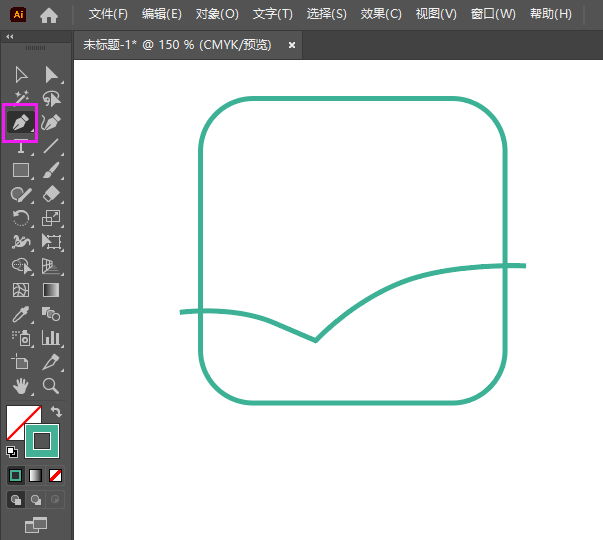Select the Eraser tool
The height and width of the screenshot is (540, 603).
[x=51, y=194]
